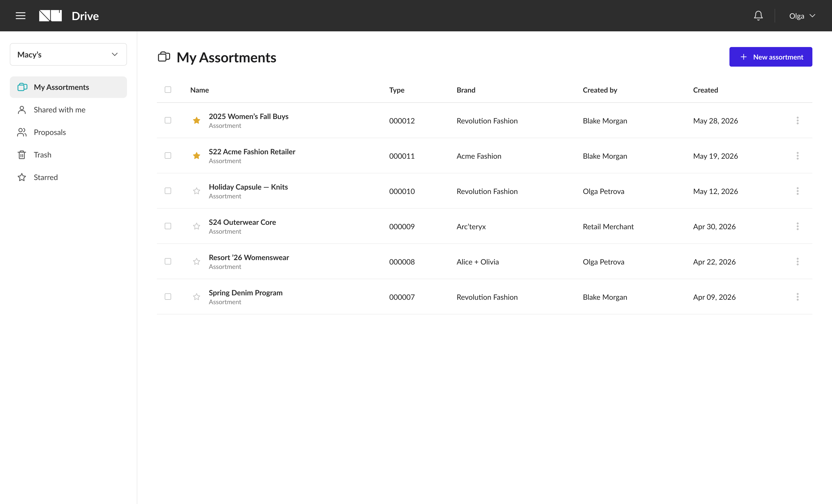Star Spring Denim Program assortment
The height and width of the screenshot is (504, 832).
point(197,297)
